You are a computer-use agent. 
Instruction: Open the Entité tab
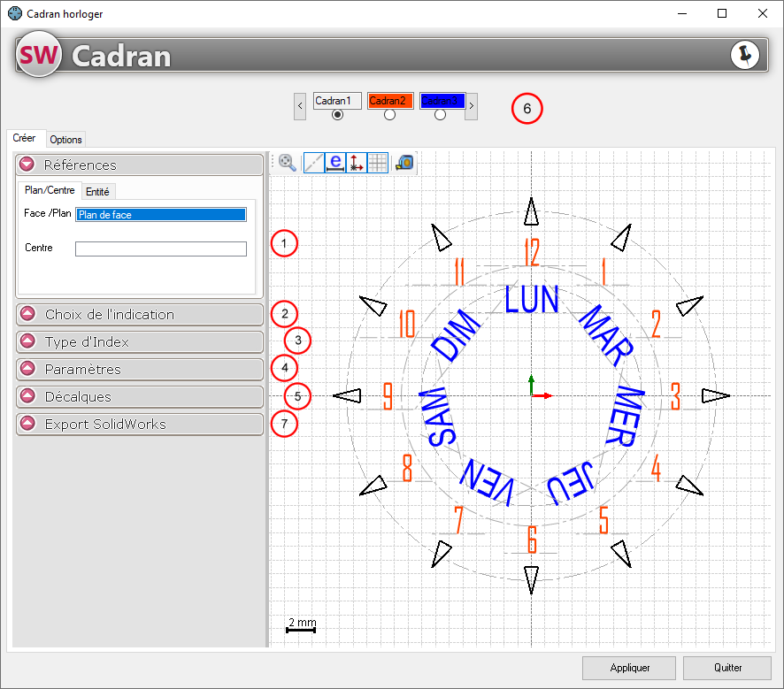[x=97, y=191]
